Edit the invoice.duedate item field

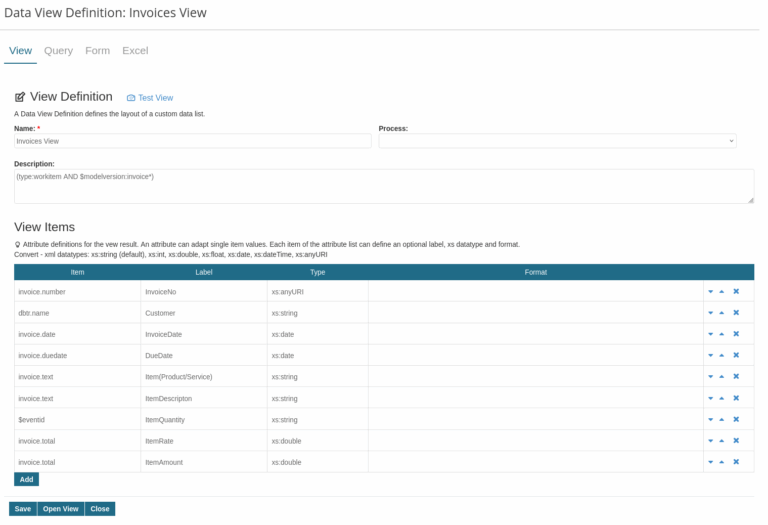tap(77, 356)
